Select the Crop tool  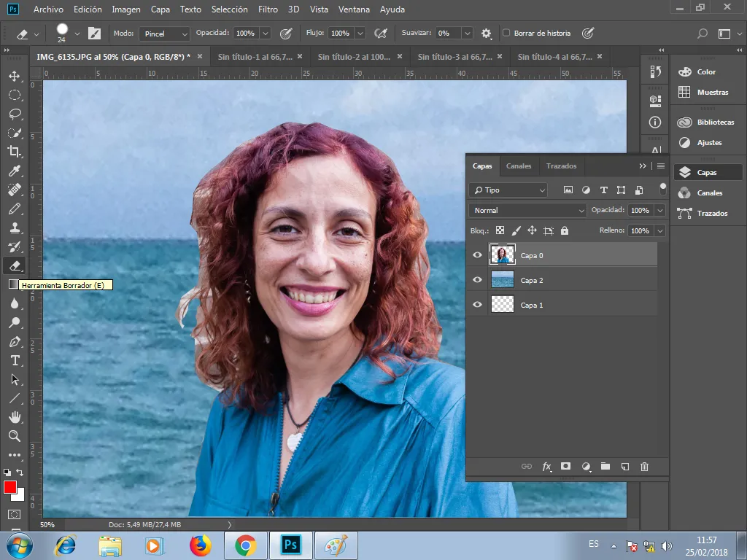click(15, 152)
